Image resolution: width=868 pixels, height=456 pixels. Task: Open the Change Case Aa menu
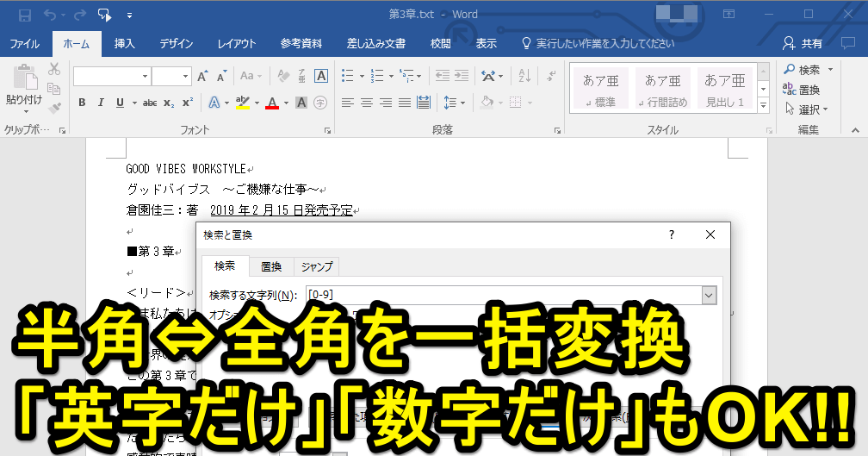pyautogui.click(x=251, y=76)
